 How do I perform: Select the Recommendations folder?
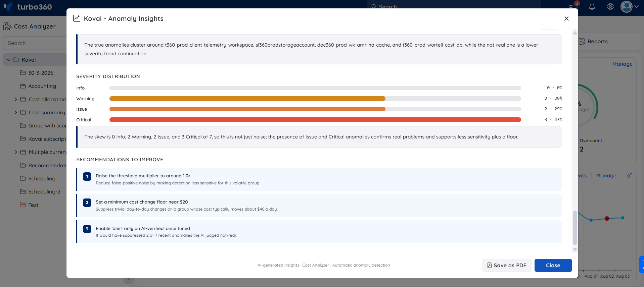47,165
